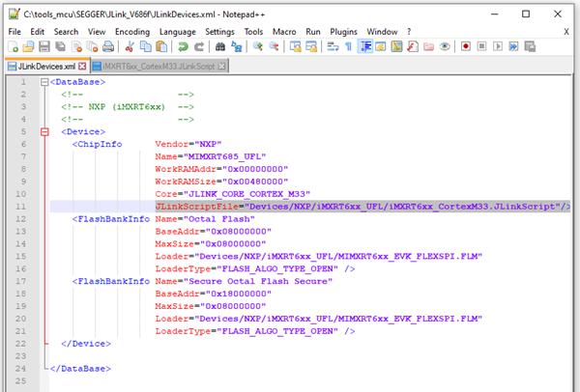Toggle Show all characters paragraph icon
This screenshot has height=392, width=580.
348,46
